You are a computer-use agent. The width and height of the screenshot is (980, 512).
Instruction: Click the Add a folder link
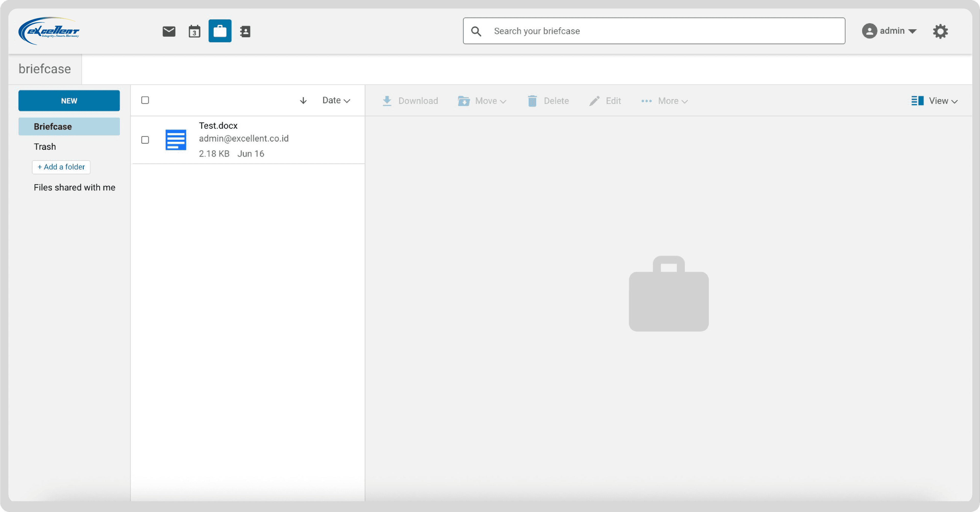[x=61, y=167]
